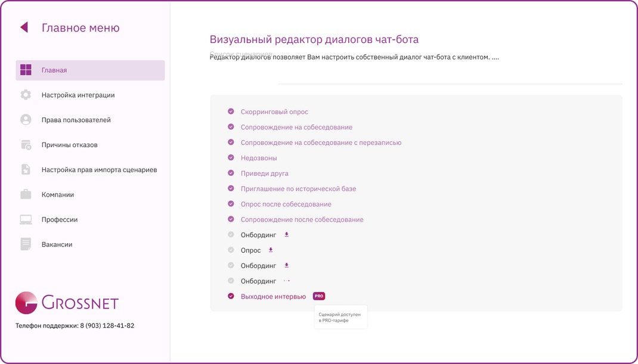Viewport: 638px width, 364px height.
Task: Open Настройка интеграции in the sidebar
Action: [x=78, y=95]
